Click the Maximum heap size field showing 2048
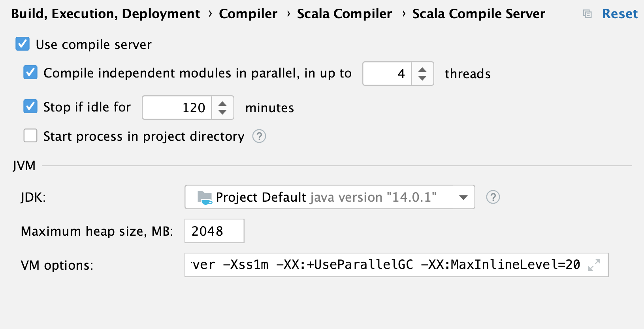 [x=214, y=231]
